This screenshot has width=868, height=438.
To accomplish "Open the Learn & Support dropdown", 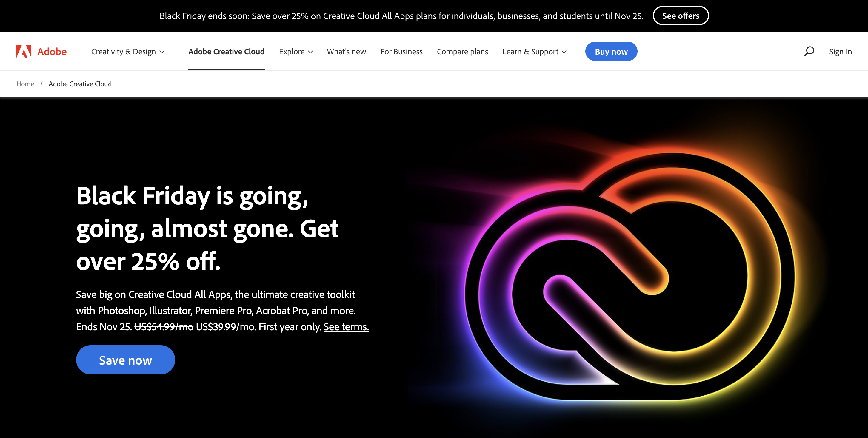I will (534, 52).
